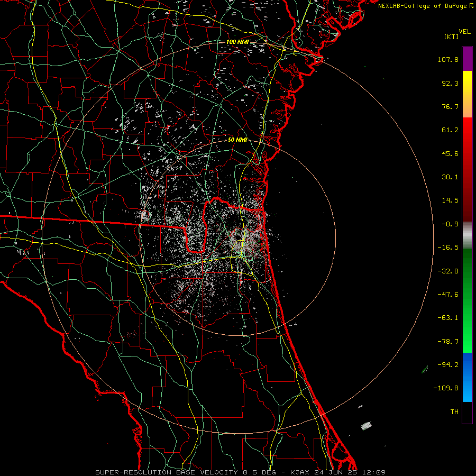
Task: Select the -94.2 legend value
Action: [448, 365]
